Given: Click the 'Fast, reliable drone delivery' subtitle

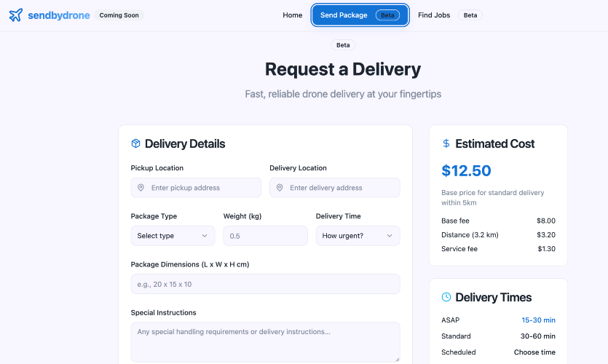Looking at the screenshot, I should 343,94.
